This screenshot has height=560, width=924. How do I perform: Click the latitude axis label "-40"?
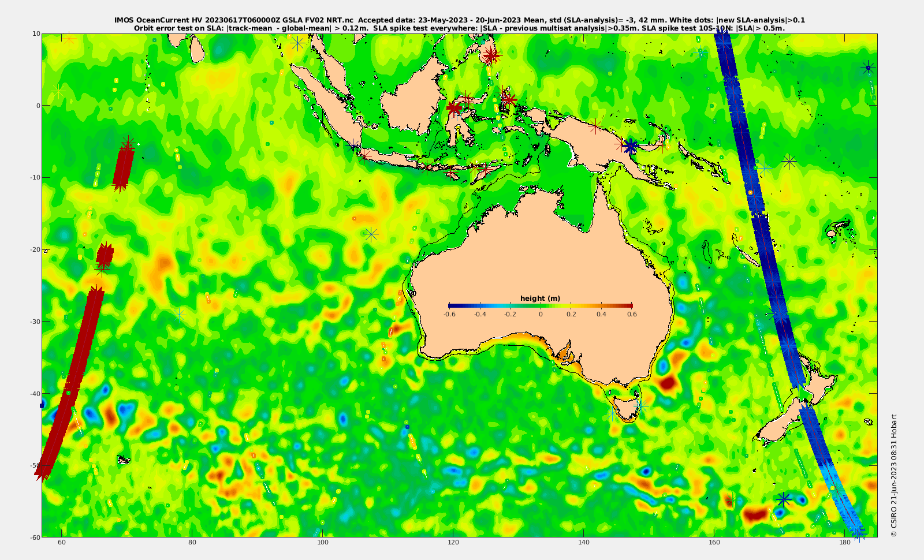(x=34, y=394)
